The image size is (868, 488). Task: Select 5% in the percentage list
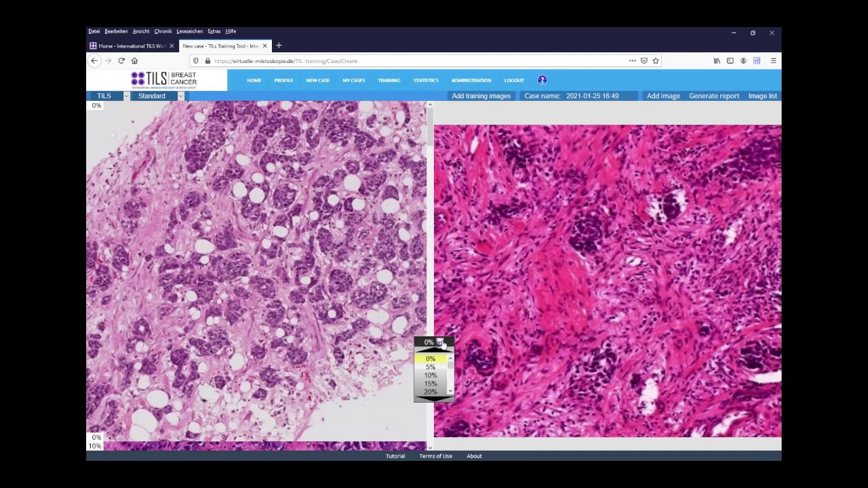431,367
